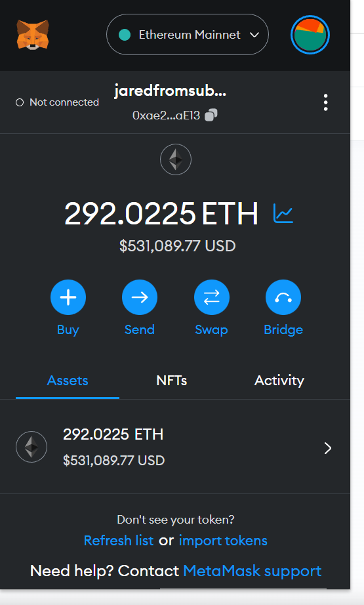Switch to the NFTs tab
The width and height of the screenshot is (364, 605).
click(x=172, y=381)
